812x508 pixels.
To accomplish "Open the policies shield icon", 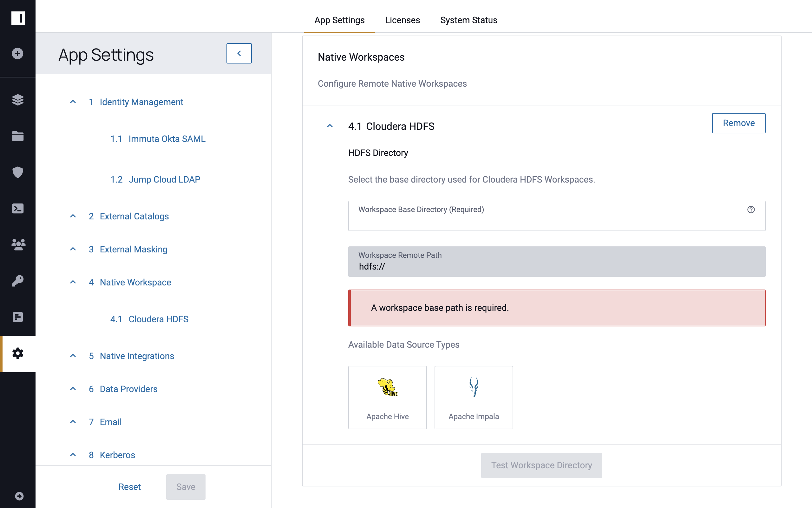I will click(18, 172).
